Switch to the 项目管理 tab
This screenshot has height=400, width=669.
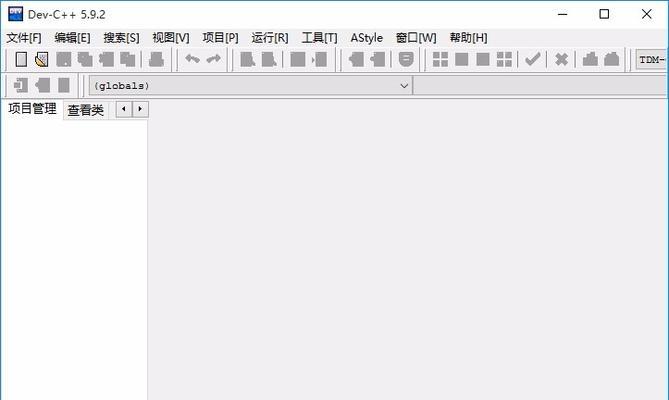(x=32, y=109)
